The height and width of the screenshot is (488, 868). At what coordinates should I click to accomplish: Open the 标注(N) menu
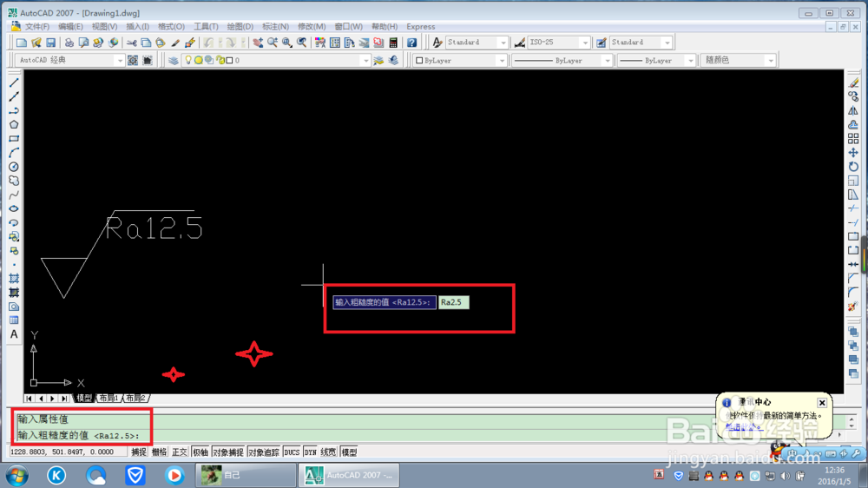pyautogui.click(x=275, y=27)
